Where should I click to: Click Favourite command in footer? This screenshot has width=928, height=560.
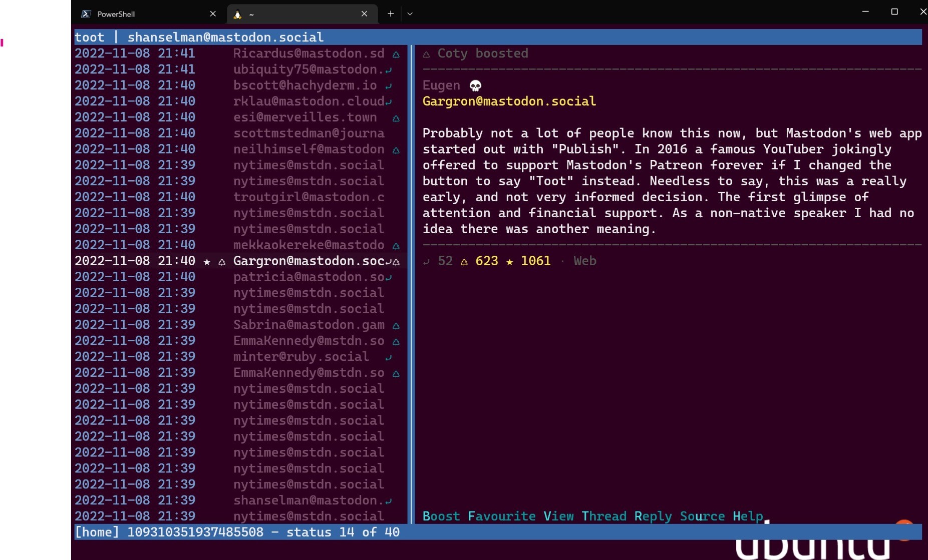(502, 516)
